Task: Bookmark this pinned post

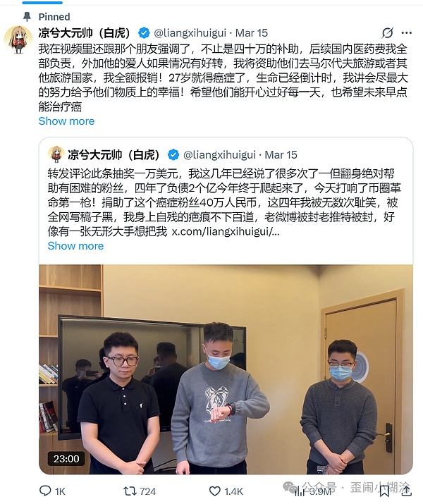Action: click(384, 491)
